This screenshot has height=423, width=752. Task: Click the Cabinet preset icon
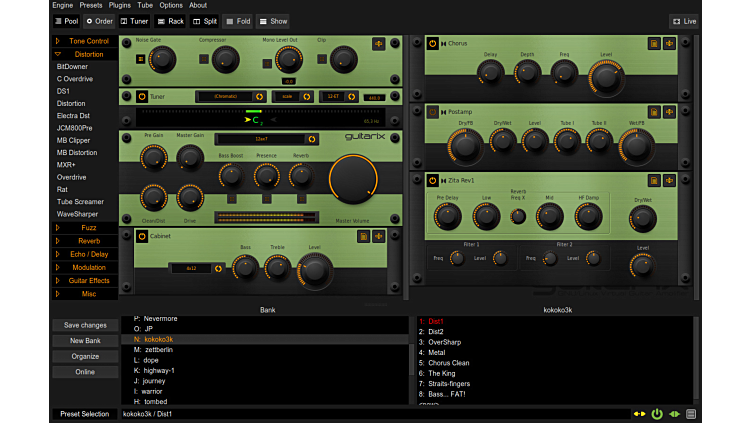pyautogui.click(x=364, y=237)
